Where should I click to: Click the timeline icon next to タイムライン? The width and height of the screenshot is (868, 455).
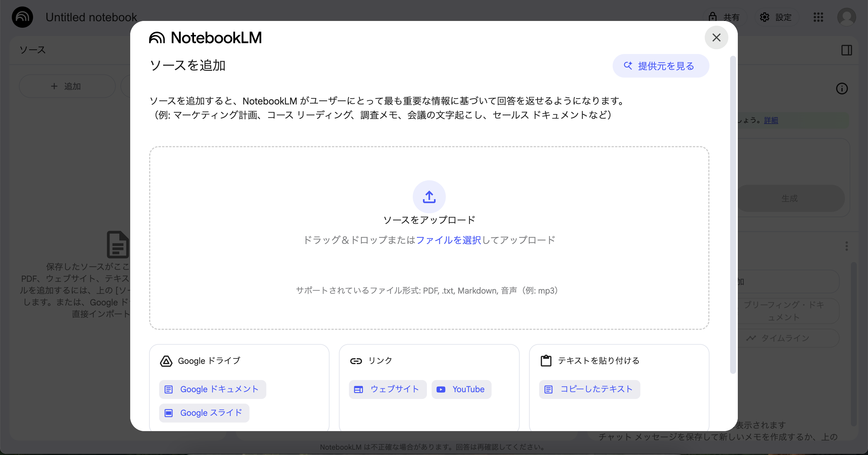pyautogui.click(x=751, y=338)
